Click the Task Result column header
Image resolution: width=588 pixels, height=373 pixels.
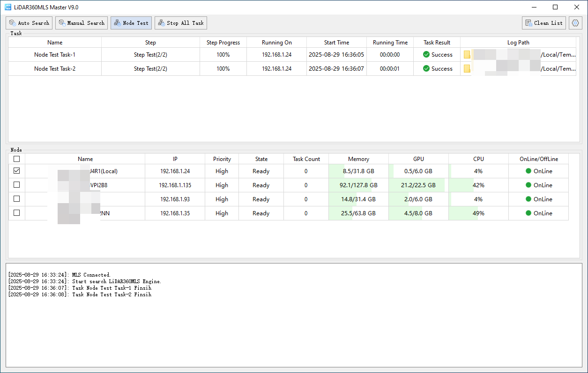(x=437, y=43)
